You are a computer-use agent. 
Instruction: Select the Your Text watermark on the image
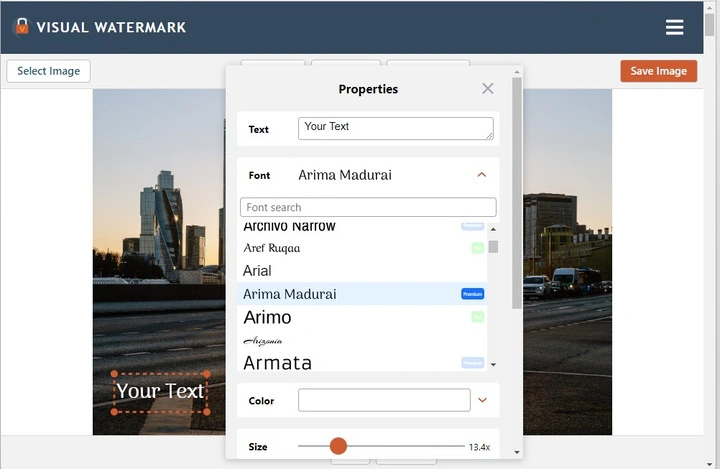160,392
